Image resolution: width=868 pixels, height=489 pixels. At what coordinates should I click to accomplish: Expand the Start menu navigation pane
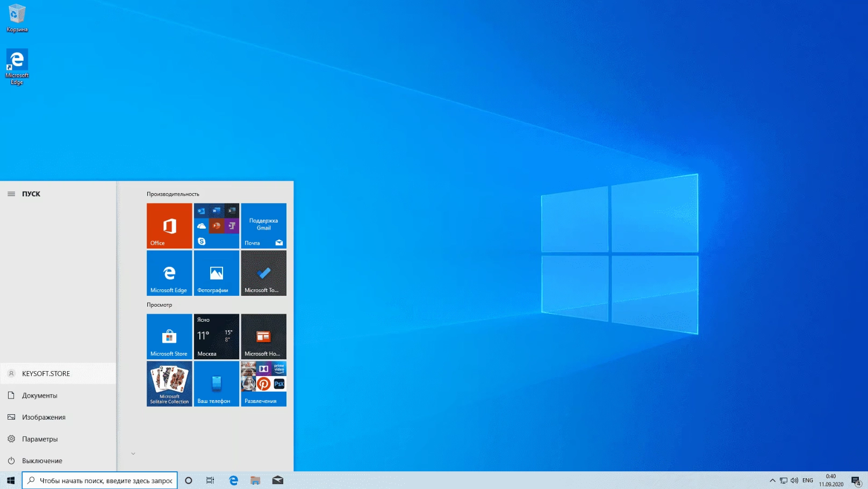[x=11, y=194]
